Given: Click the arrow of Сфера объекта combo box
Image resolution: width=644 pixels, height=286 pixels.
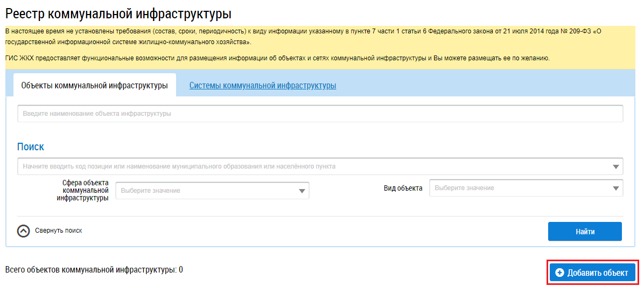Looking at the screenshot, I should (302, 191).
